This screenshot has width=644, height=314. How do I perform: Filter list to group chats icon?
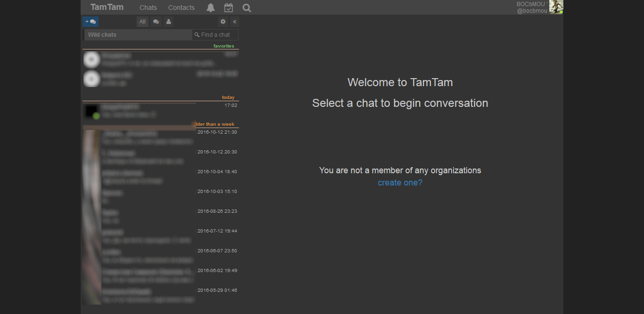[x=156, y=22]
